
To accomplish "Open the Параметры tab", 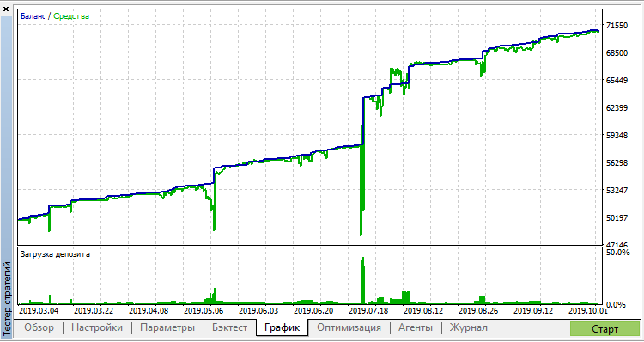I will pyautogui.click(x=167, y=328).
